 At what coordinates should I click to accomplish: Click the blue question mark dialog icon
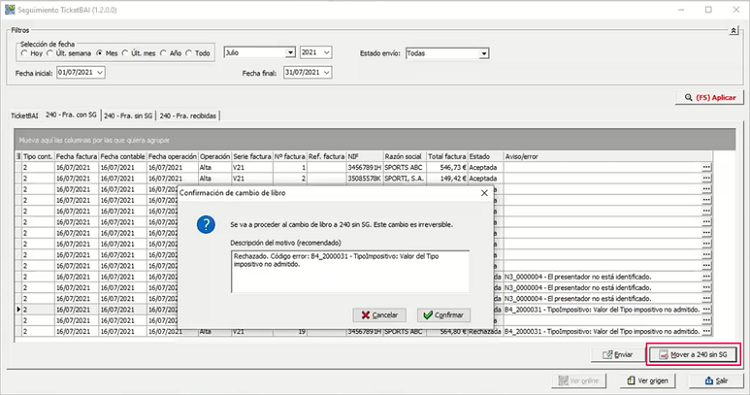tap(206, 224)
